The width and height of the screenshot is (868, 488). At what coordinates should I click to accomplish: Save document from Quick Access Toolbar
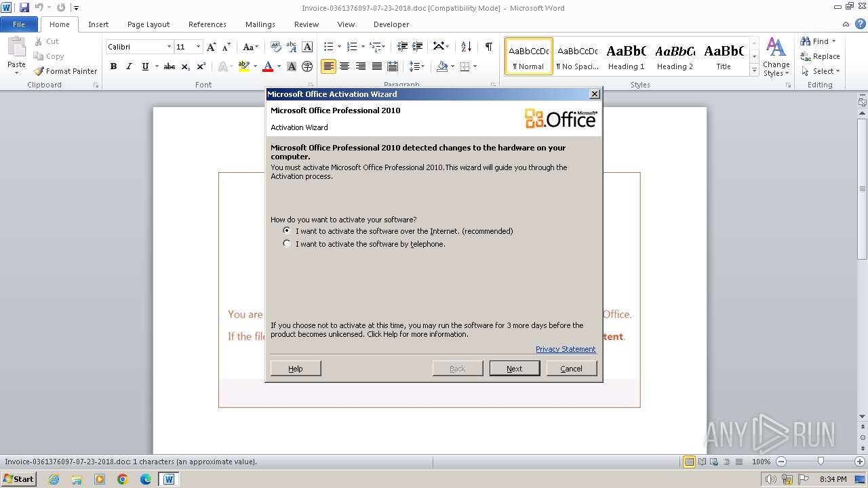pos(24,7)
